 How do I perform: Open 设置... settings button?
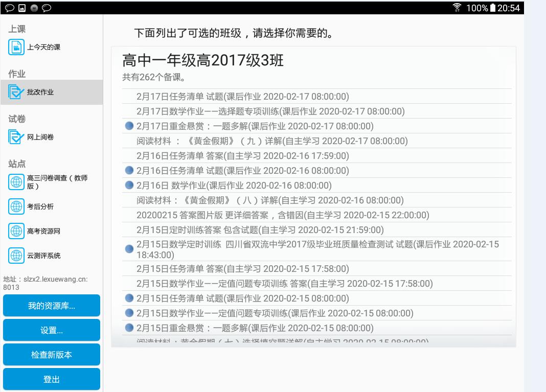click(52, 330)
